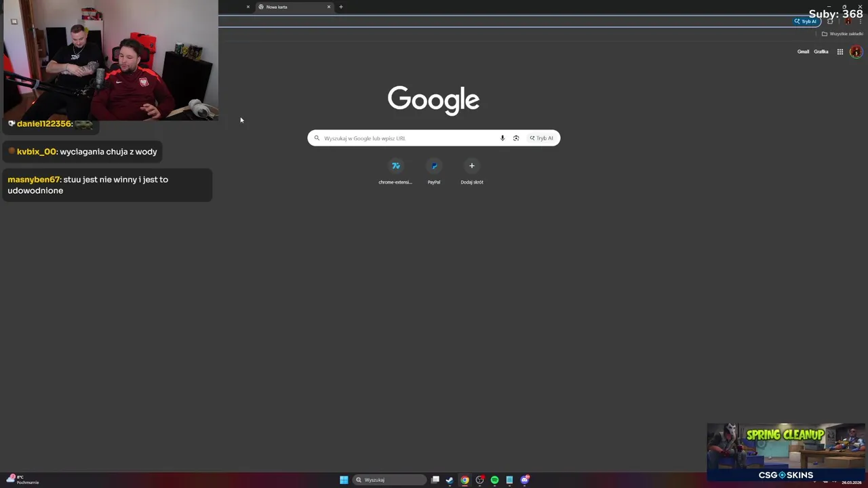Click the Google logo
This screenshot has height=488, width=868.
click(x=434, y=100)
